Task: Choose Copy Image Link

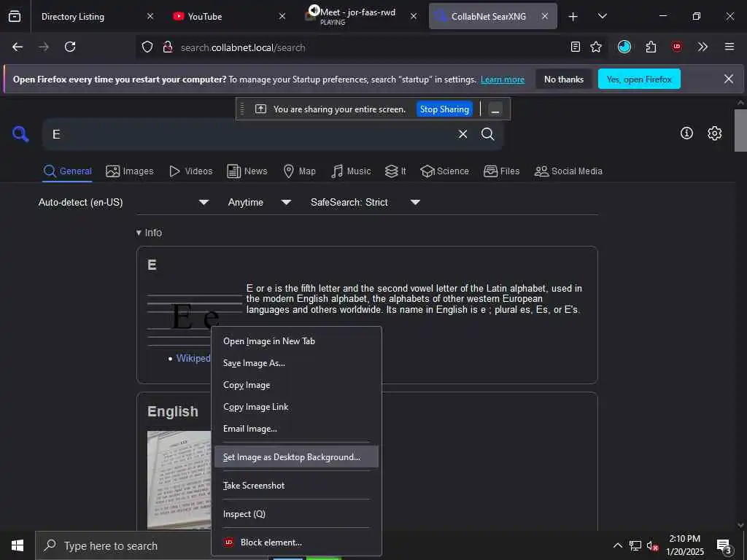Action: tap(296, 407)
